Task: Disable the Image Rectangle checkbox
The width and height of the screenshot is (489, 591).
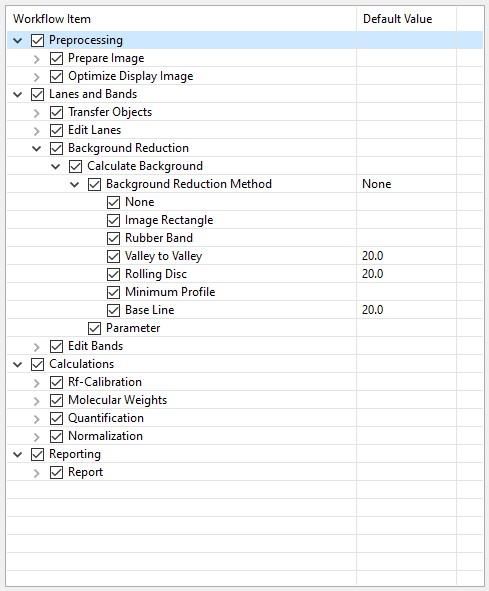Action: click(113, 220)
